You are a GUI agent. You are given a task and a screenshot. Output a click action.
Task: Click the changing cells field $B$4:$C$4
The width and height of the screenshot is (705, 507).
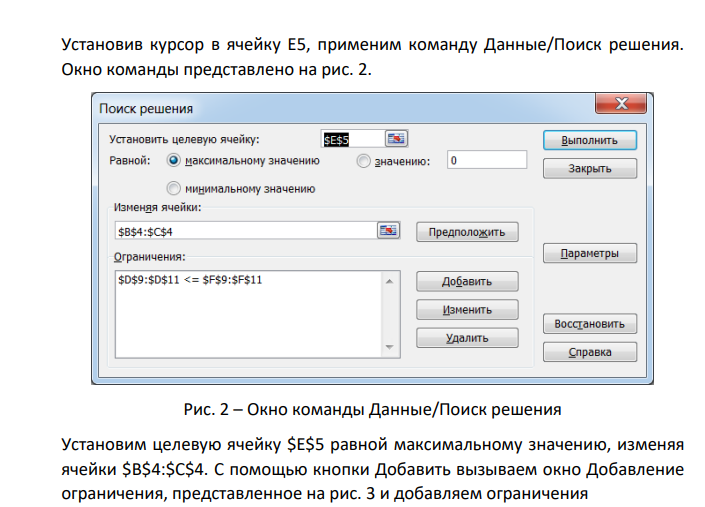(x=245, y=231)
